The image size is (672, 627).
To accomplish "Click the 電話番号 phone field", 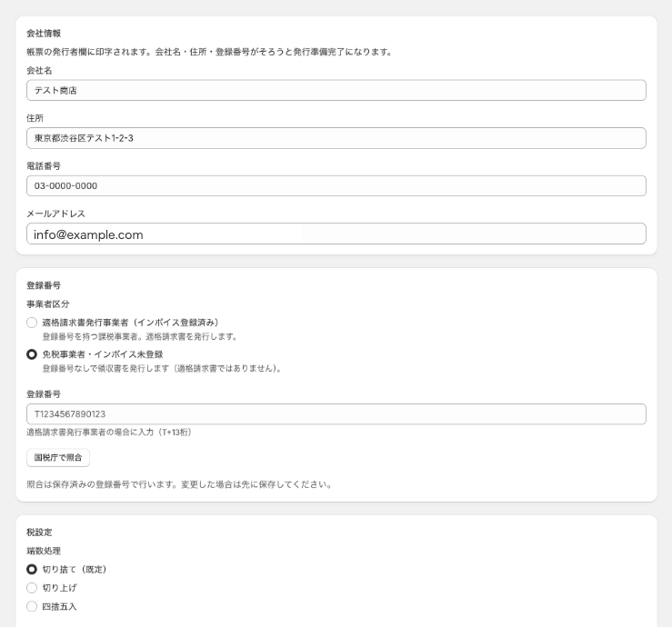I will pos(336,186).
